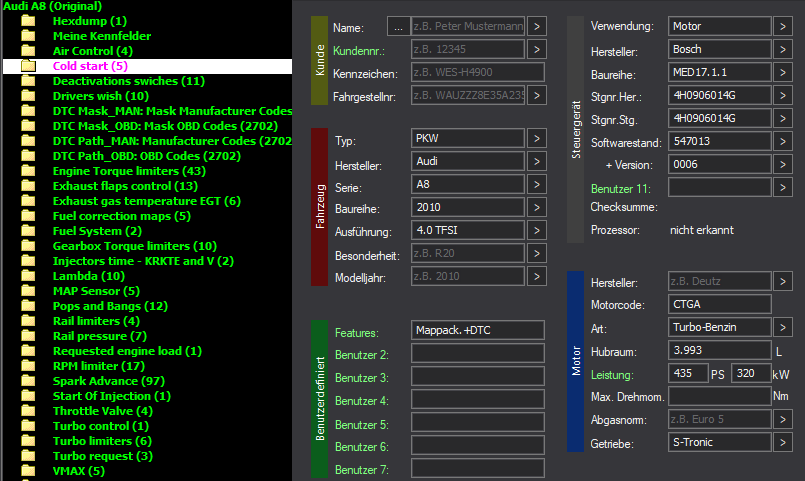Select the Audi A8 (Original) root node

52,6
